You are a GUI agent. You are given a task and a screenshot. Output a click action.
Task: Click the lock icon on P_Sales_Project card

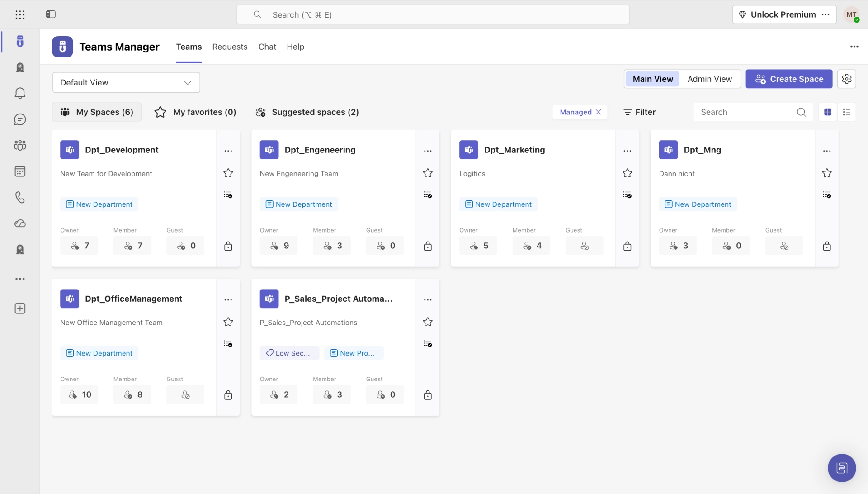pyautogui.click(x=428, y=395)
